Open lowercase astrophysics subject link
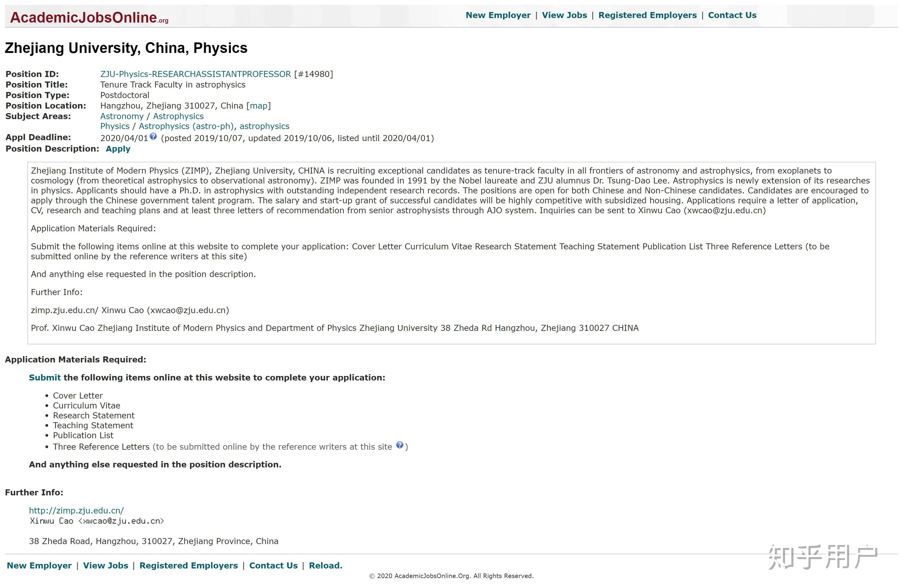This screenshot has height=588, width=903. [x=264, y=126]
